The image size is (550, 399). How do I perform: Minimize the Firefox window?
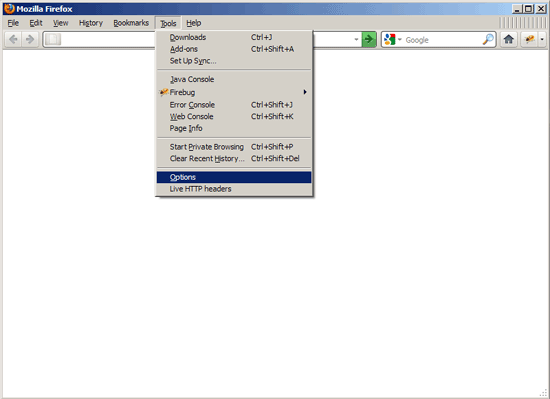coord(516,9)
